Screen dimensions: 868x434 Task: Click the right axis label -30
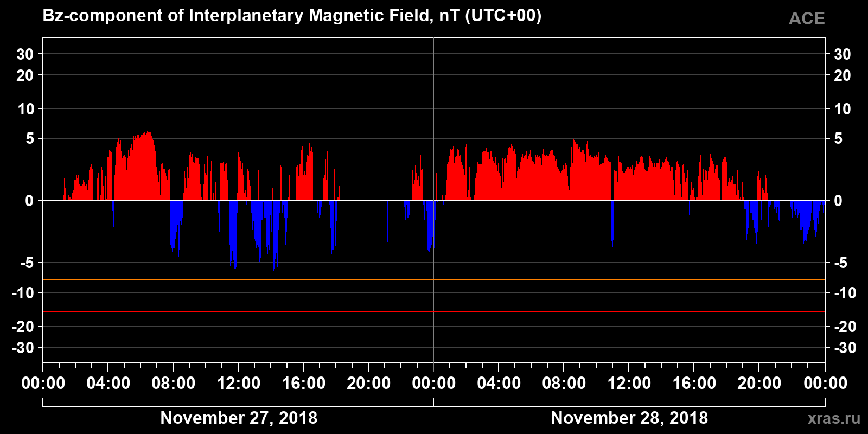click(x=845, y=348)
